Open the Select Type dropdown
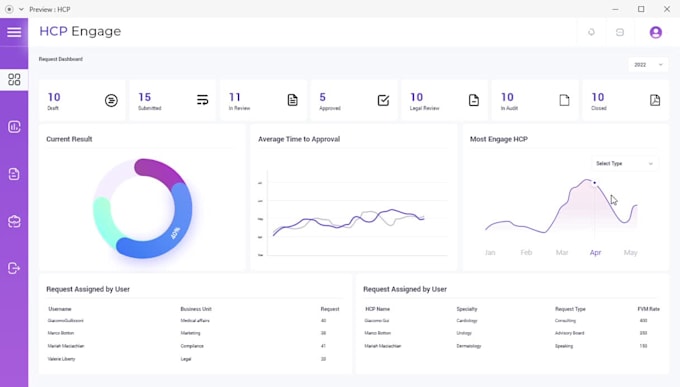680x387 pixels. 624,164
